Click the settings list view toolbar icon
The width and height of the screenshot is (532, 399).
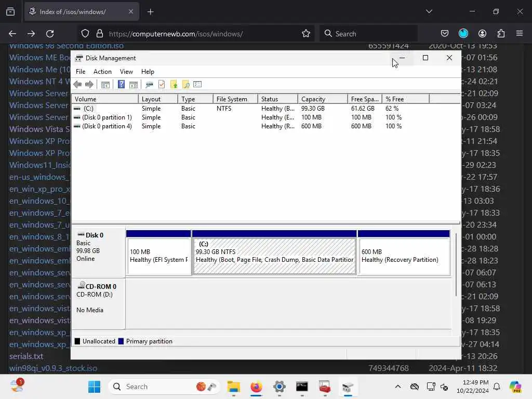(x=197, y=85)
